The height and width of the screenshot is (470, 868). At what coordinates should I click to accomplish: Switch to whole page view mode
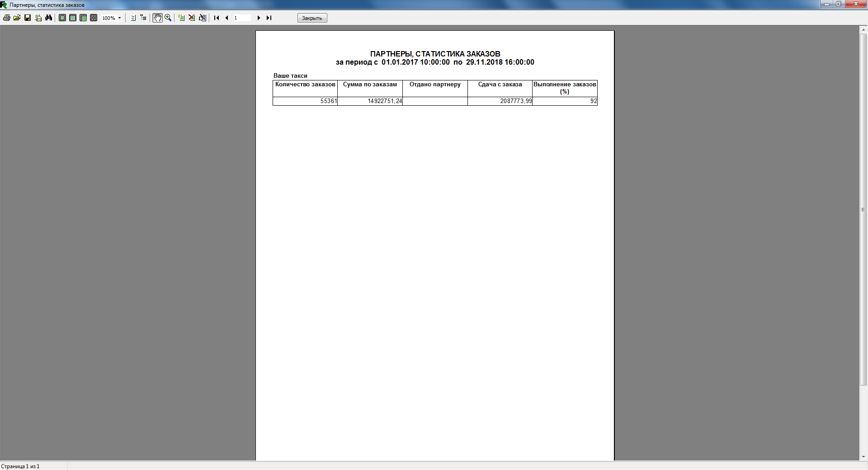(62, 18)
